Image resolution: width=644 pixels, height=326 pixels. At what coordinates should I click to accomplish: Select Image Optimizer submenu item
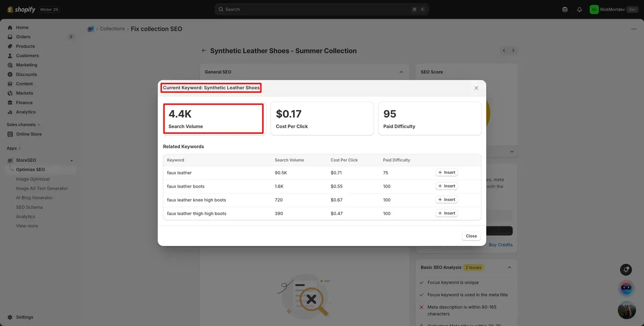click(33, 179)
